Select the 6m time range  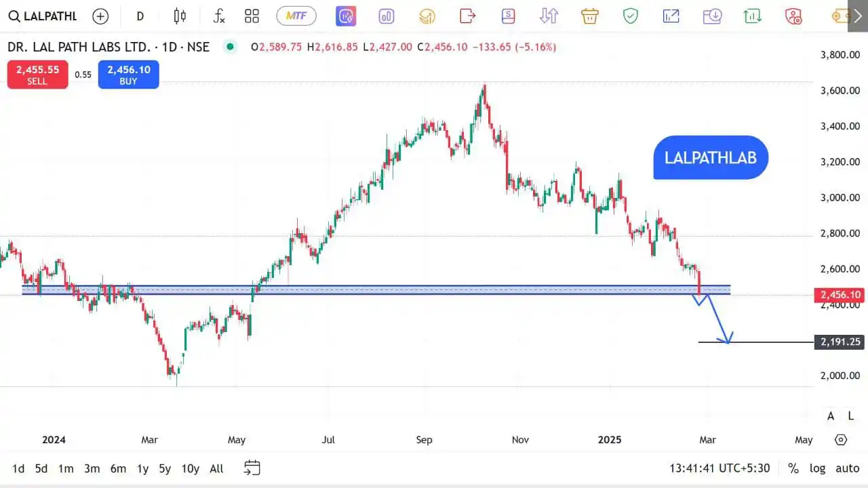pos(118,468)
